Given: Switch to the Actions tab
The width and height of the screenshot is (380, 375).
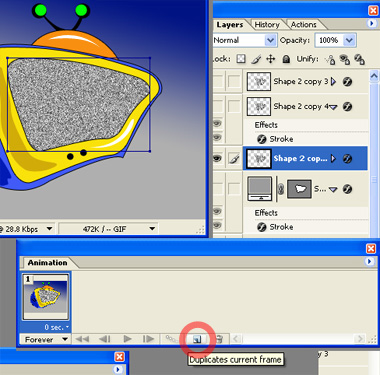Looking at the screenshot, I should tap(304, 25).
